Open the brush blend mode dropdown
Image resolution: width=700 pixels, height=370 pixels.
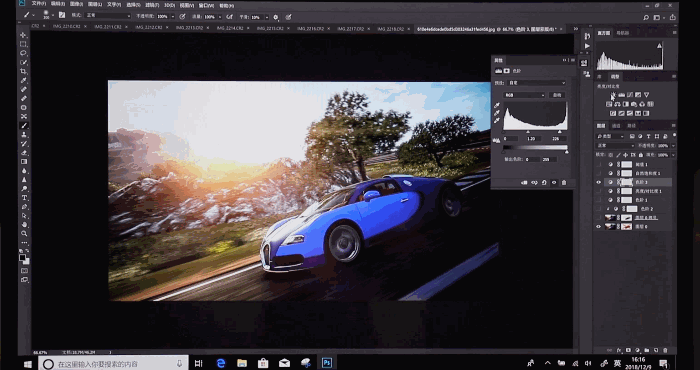tap(108, 16)
